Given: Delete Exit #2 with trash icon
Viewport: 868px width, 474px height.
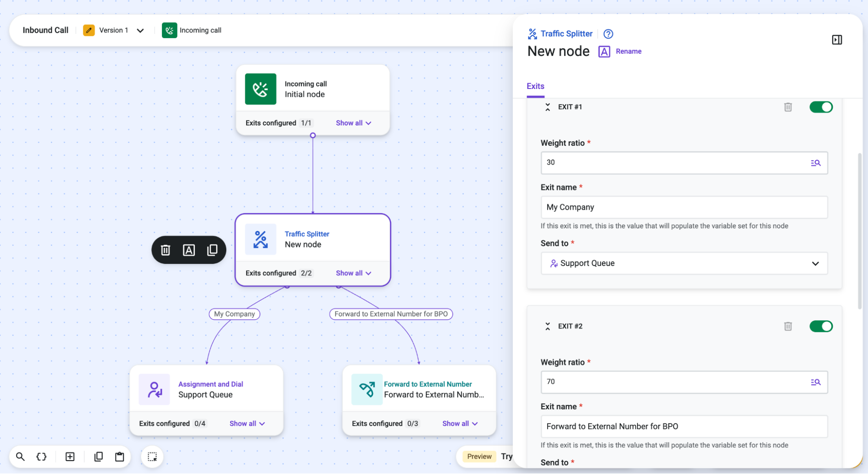Looking at the screenshot, I should tap(788, 326).
